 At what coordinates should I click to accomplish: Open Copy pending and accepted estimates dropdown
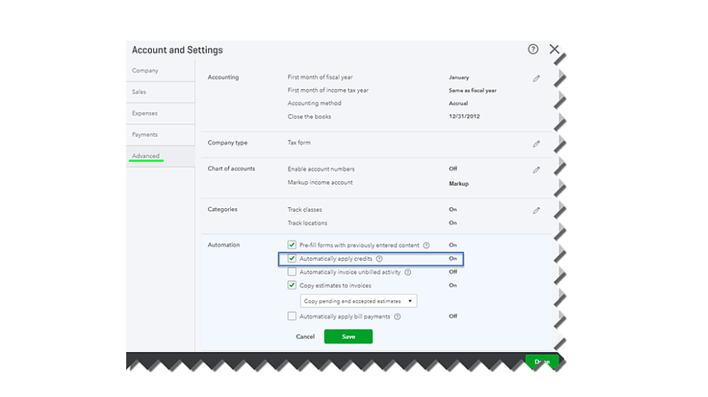(x=359, y=301)
